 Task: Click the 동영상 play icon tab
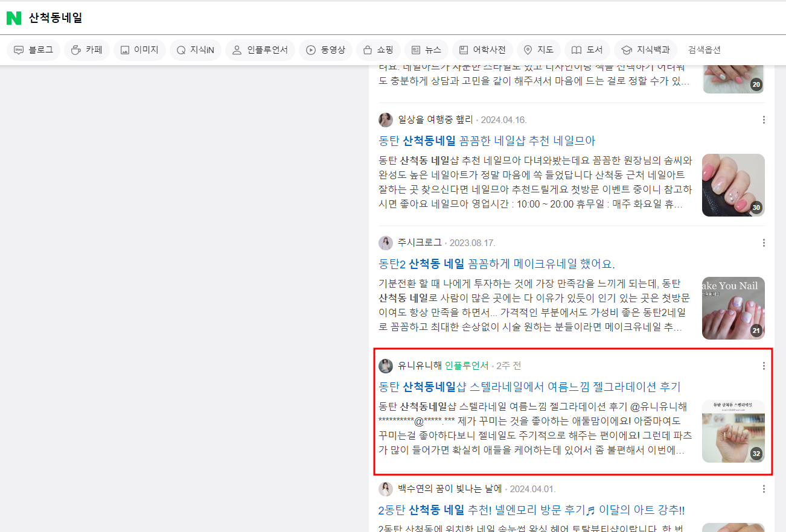click(325, 50)
